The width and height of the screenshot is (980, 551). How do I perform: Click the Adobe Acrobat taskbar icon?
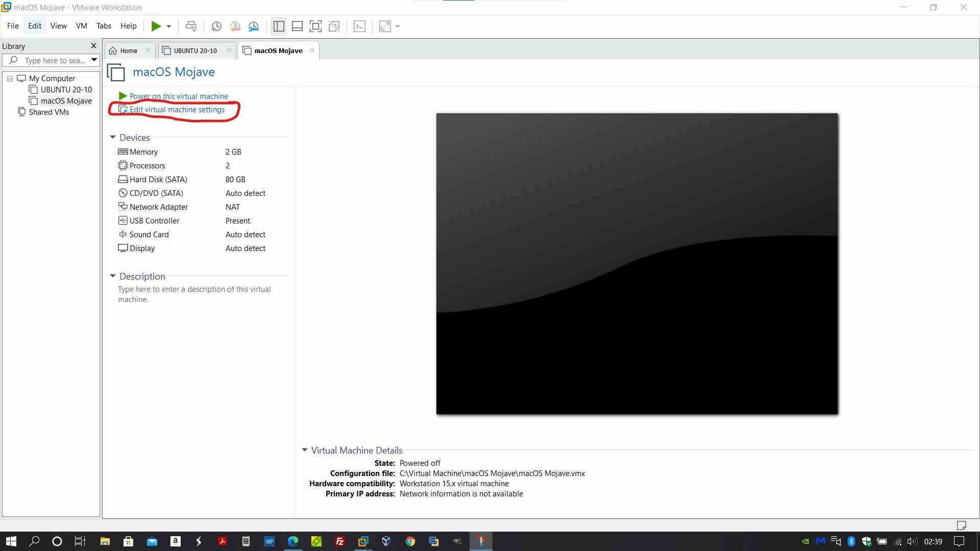222,541
